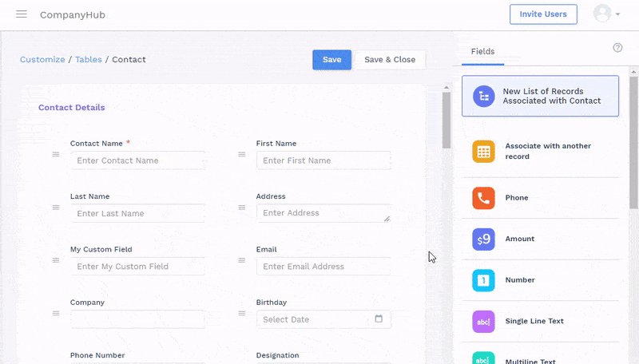Image resolution: width=639 pixels, height=364 pixels.
Task: Switch to the Fields tab
Action: click(x=482, y=51)
